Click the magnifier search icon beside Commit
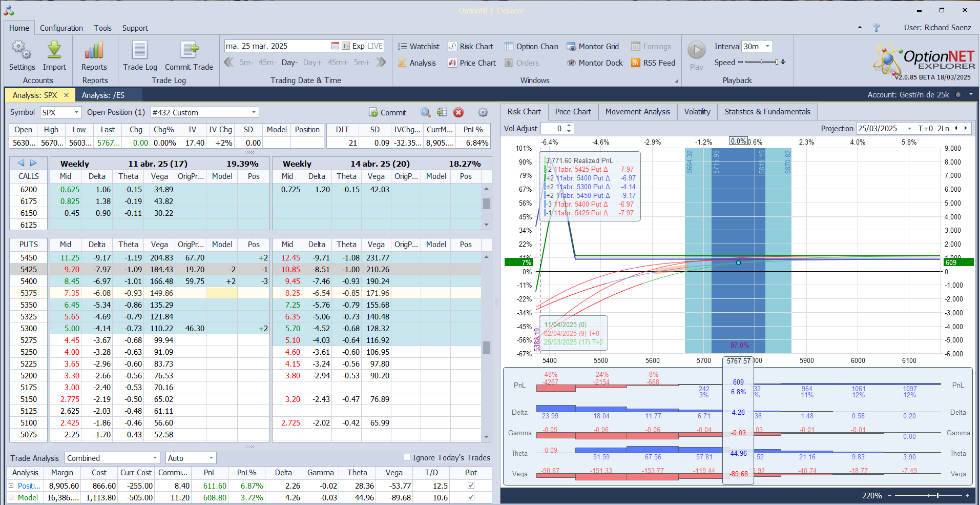Viewport: 980px width, 505px height. (x=425, y=112)
